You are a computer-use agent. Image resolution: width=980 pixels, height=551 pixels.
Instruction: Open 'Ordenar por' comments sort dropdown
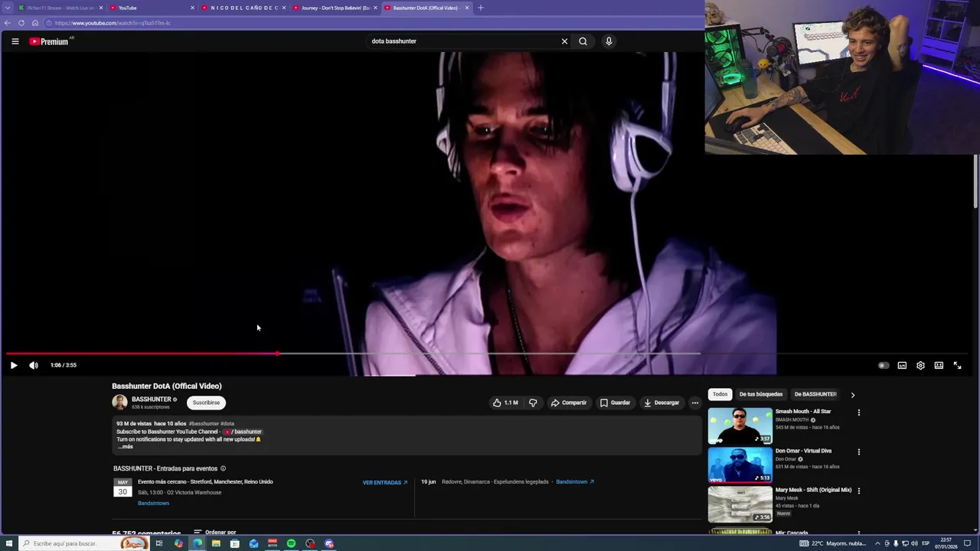[215, 532]
